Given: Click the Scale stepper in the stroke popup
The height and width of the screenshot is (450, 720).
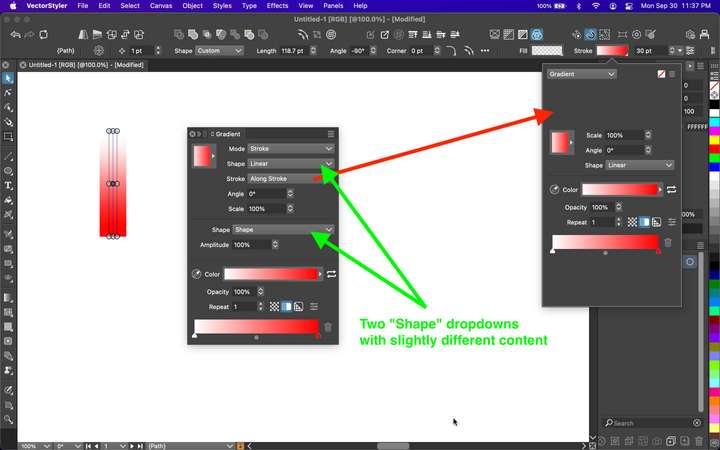Looking at the screenshot, I should 648,135.
